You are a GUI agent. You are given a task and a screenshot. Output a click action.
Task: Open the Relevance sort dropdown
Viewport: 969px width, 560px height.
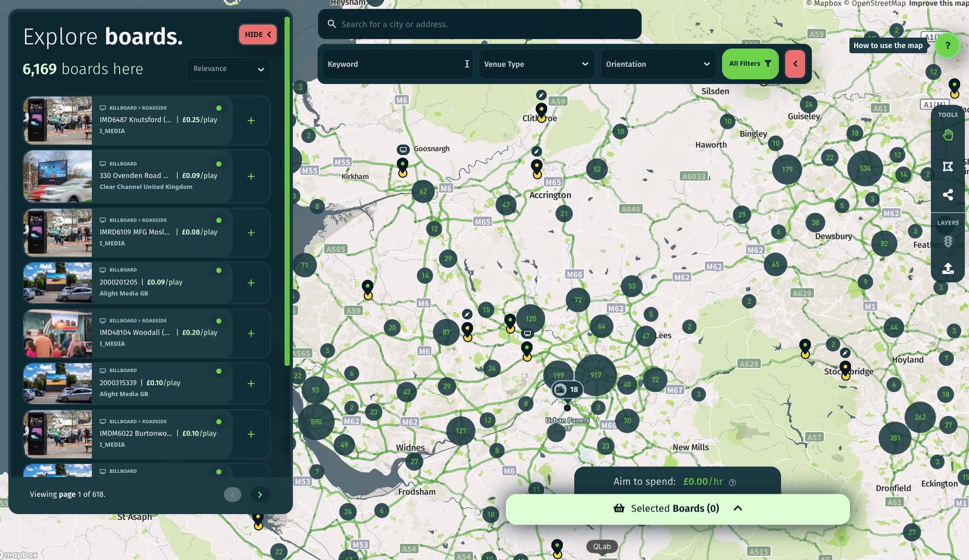(228, 69)
